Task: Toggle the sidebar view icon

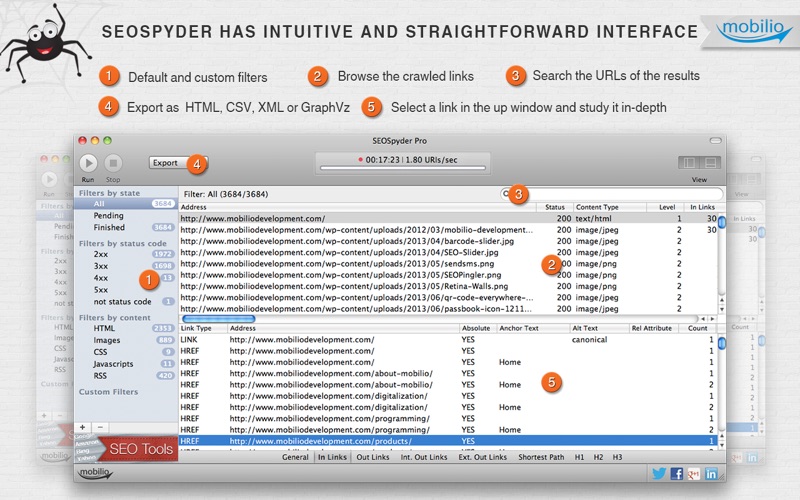Action: (x=689, y=163)
